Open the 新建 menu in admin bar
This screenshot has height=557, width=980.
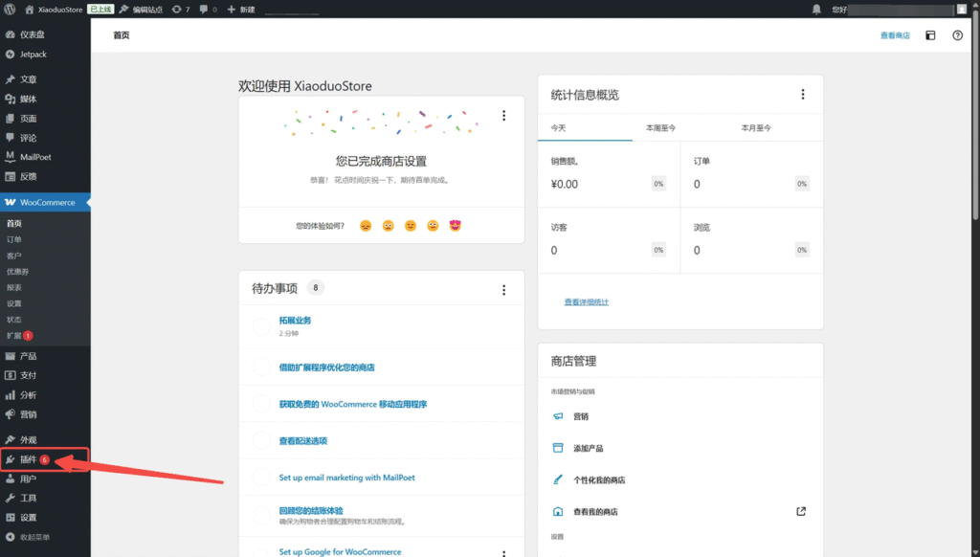pos(240,10)
